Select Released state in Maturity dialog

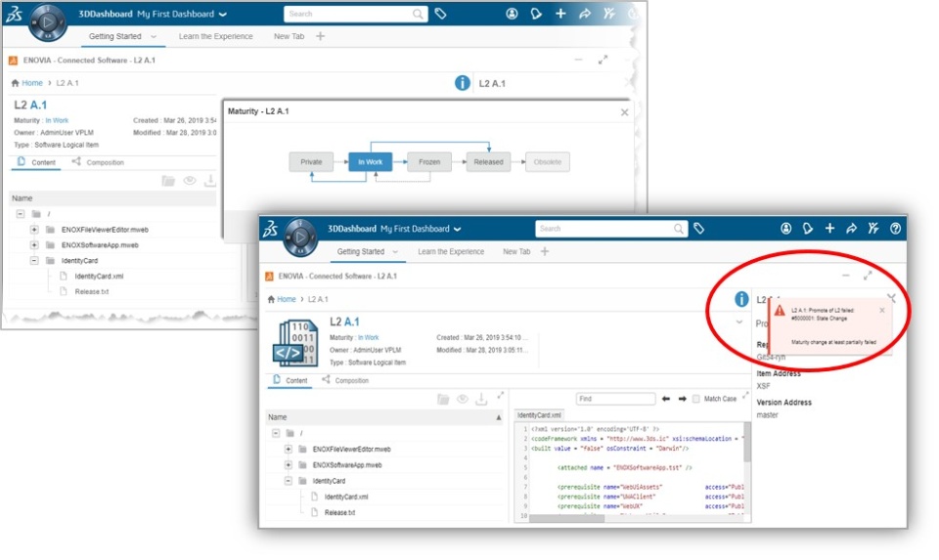point(489,162)
